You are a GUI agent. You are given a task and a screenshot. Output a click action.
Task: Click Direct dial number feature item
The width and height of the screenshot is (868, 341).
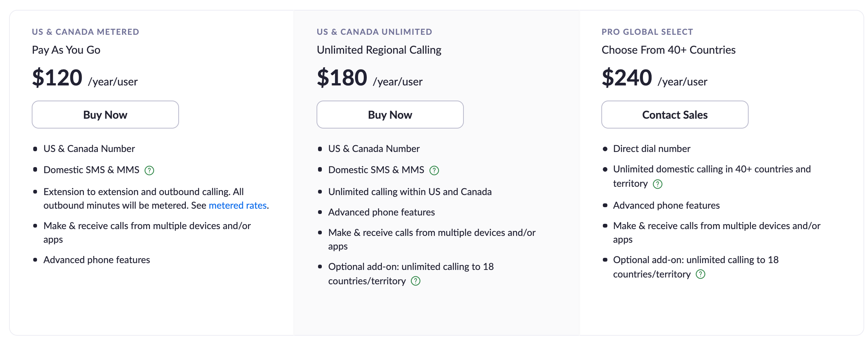pos(652,149)
